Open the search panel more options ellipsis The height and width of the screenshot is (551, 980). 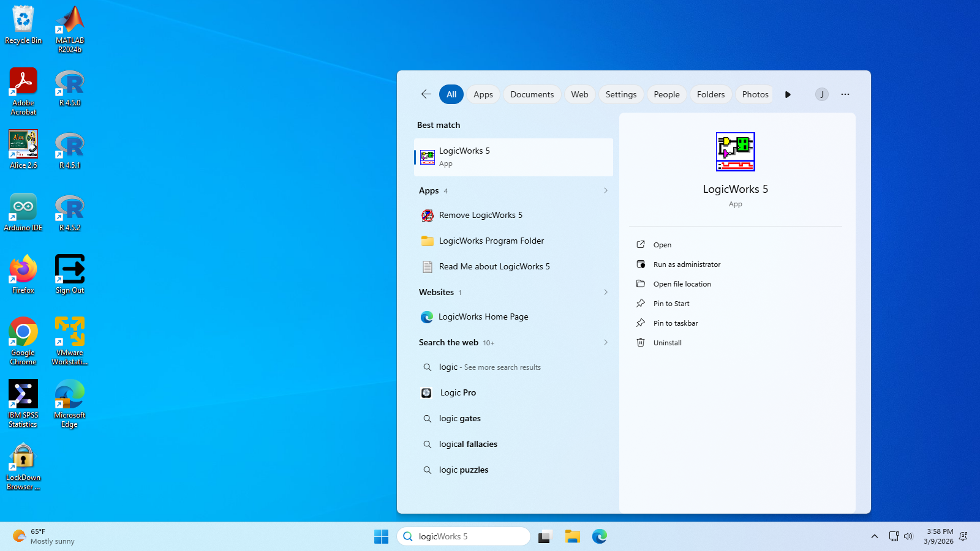pos(845,94)
